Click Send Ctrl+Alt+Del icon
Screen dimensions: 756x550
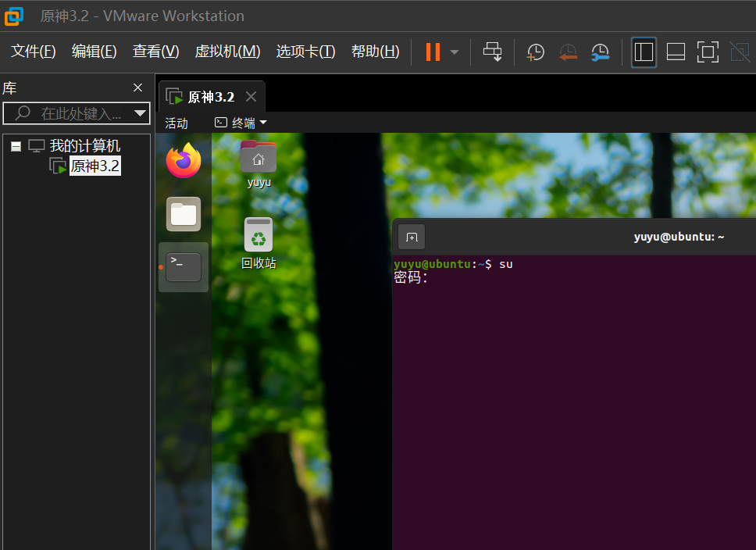coord(493,52)
